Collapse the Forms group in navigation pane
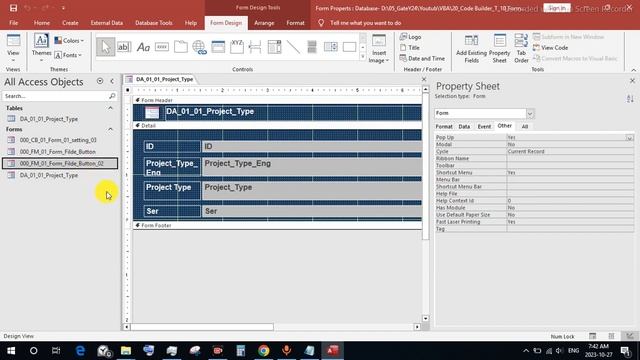The width and height of the screenshot is (640, 360). click(x=110, y=129)
